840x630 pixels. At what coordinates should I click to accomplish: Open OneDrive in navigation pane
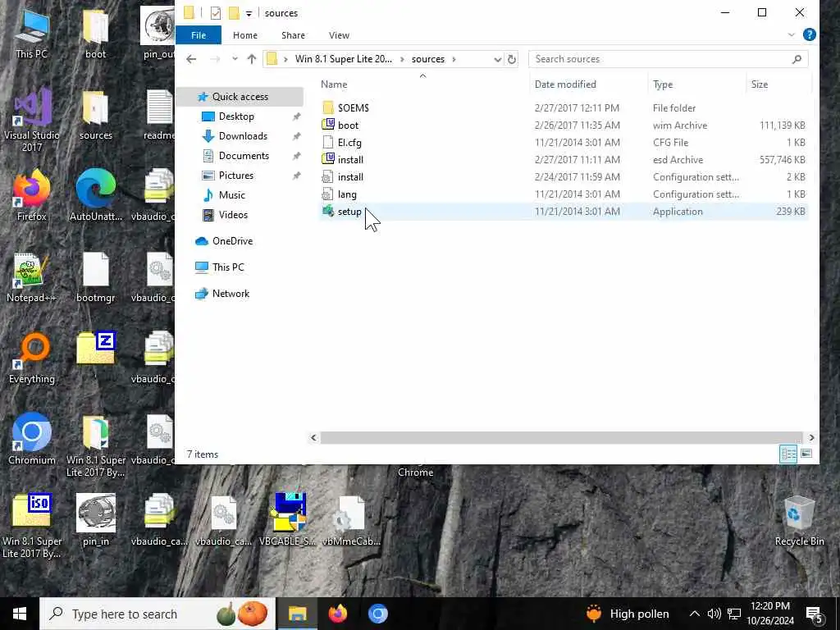(231, 241)
